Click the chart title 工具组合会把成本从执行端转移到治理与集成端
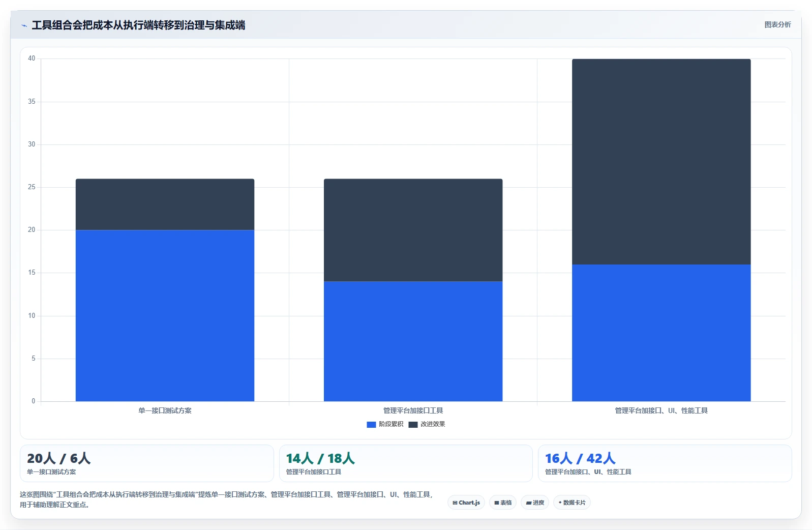Screen dimensions: 812x530 [x=138, y=25]
